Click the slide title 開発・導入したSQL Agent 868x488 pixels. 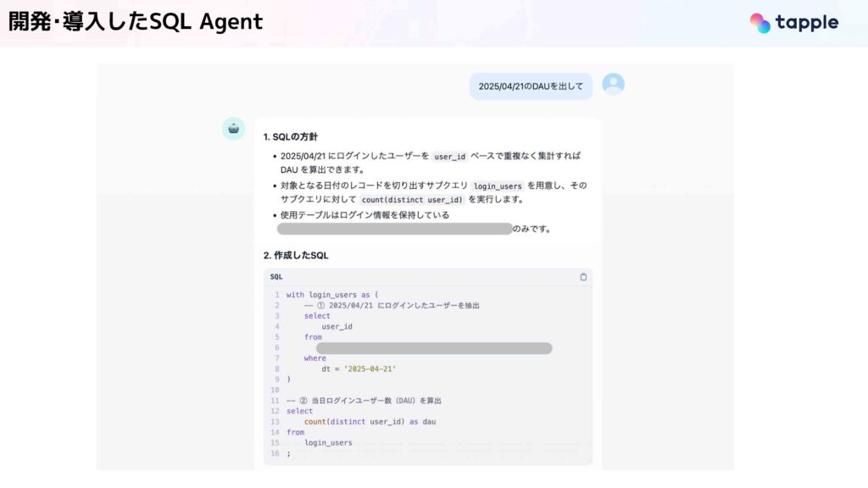pyautogui.click(x=136, y=22)
